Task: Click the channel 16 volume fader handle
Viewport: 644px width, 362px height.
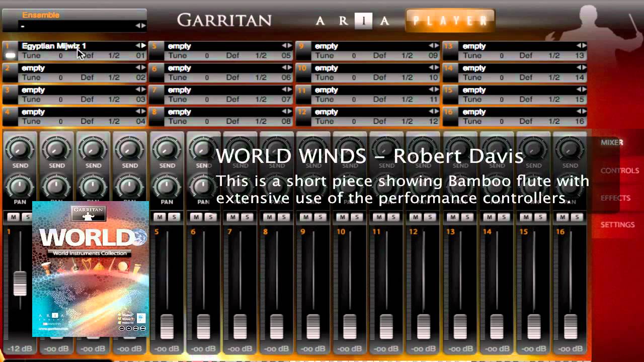Action: click(570, 327)
